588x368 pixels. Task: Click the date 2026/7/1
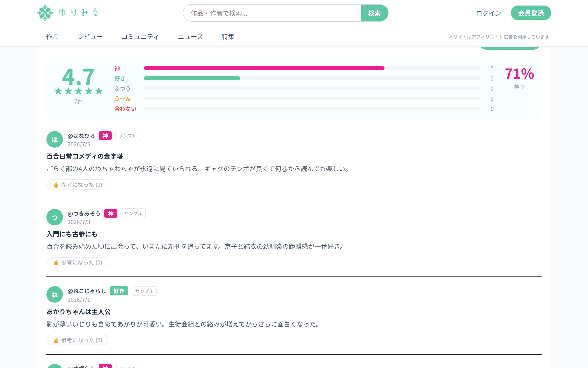[x=79, y=300]
